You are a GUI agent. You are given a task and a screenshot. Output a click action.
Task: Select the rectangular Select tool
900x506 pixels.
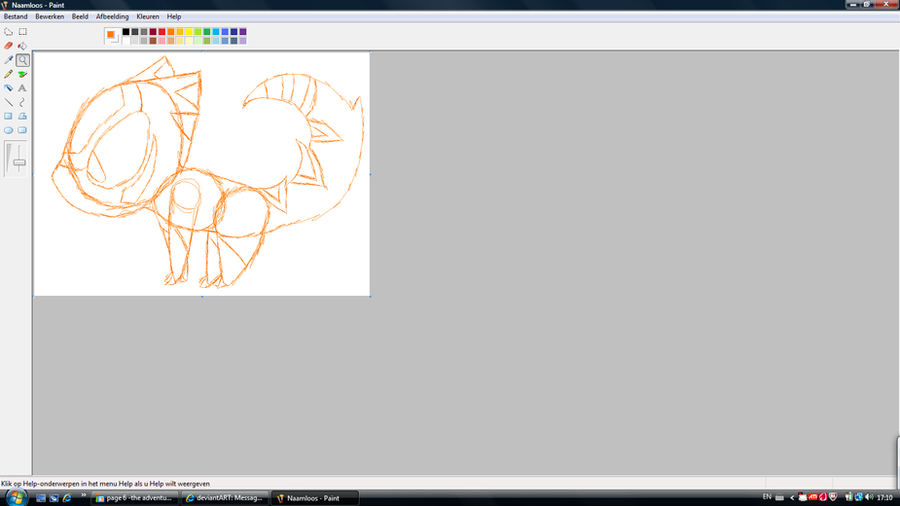coord(22,32)
